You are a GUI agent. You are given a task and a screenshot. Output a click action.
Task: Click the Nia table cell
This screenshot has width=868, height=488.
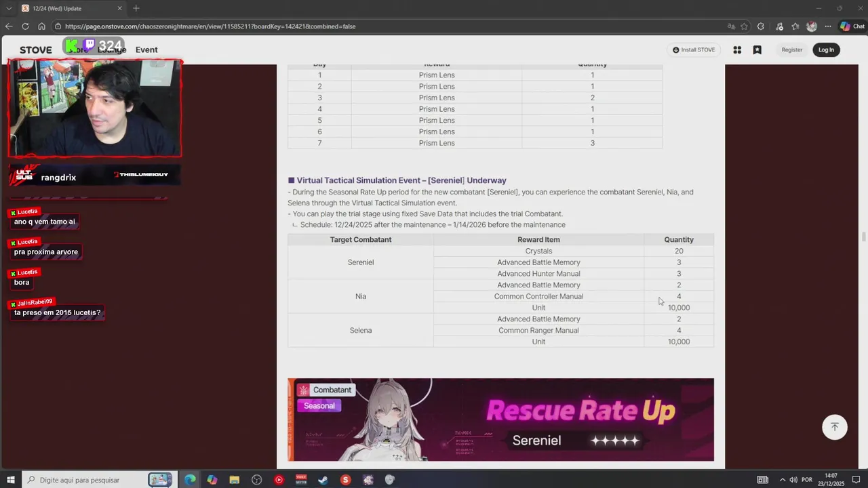361,296
